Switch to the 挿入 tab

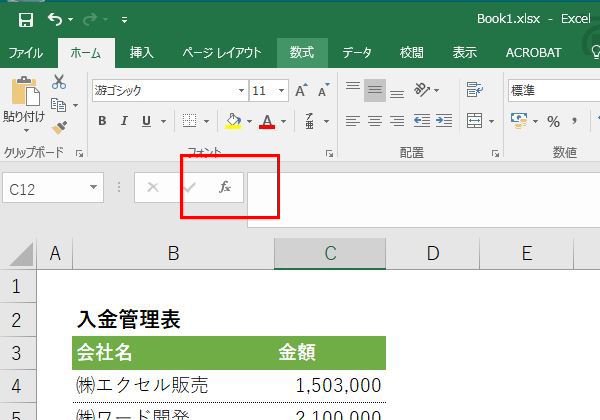point(142,53)
